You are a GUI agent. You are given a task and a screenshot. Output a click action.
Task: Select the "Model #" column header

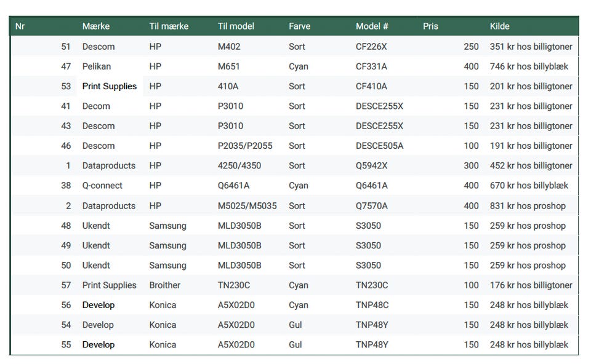tap(372, 26)
